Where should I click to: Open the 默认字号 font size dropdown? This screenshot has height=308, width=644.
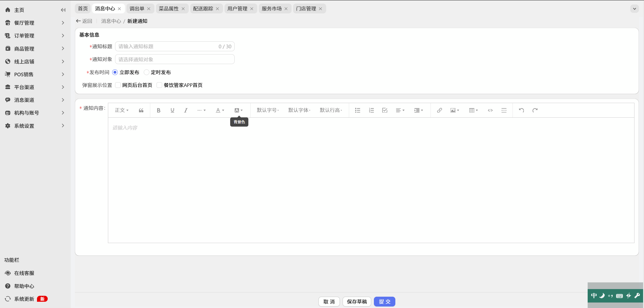coord(268,110)
